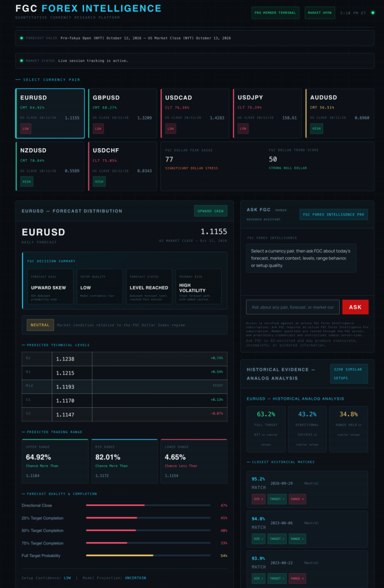Viewport: 384px width, 588px height.
Task: Click the FGC FOREX INTELLIGENCE site title
Action: (x=88, y=8)
